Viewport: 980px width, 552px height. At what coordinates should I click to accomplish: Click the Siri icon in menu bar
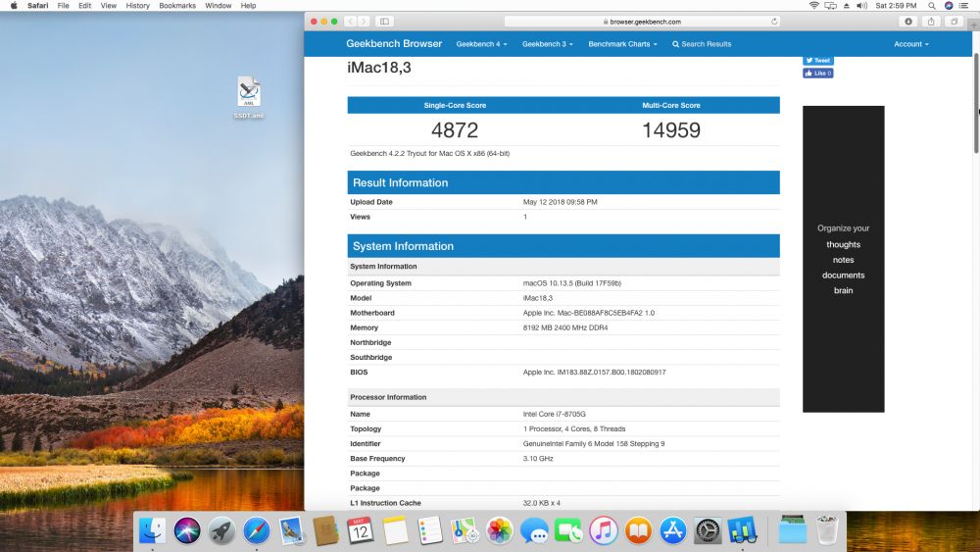(x=948, y=6)
